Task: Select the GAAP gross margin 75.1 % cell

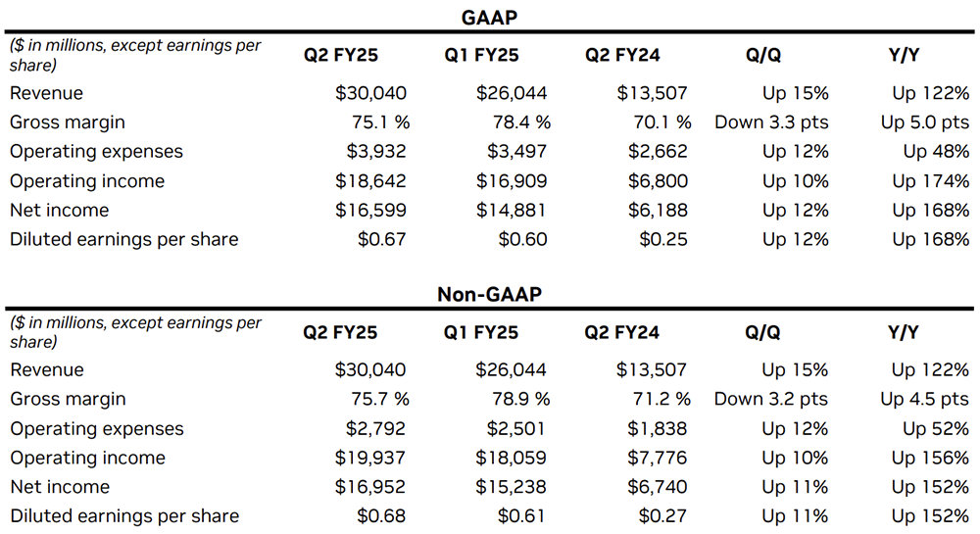Action: tap(374, 122)
